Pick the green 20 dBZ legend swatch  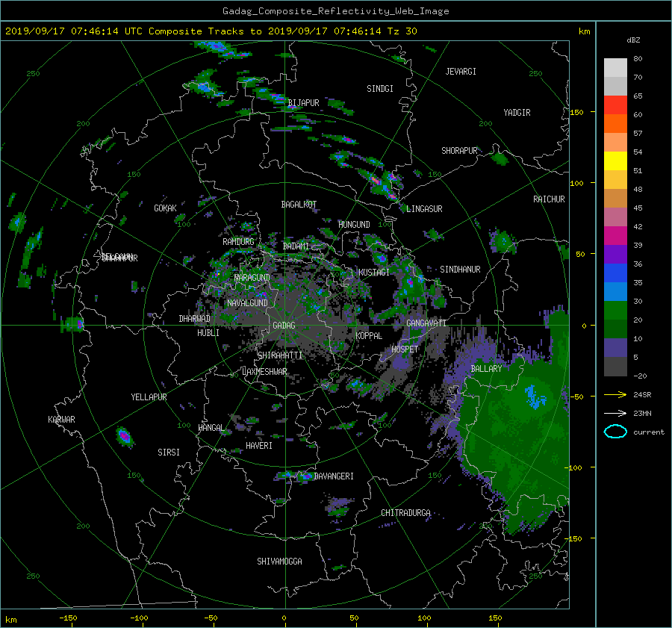point(615,311)
